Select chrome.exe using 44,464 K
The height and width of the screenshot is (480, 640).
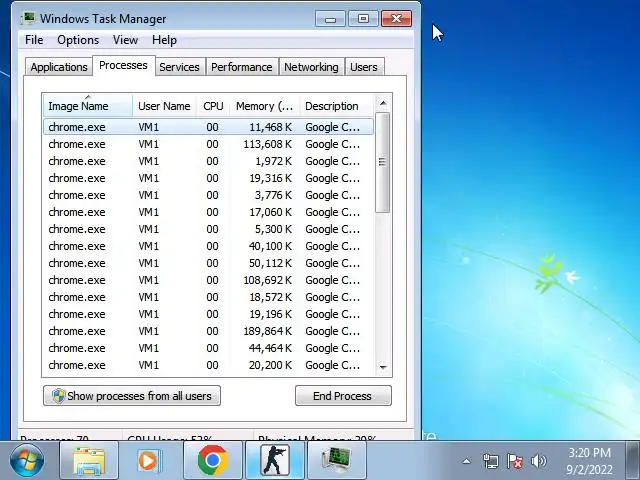click(208, 348)
